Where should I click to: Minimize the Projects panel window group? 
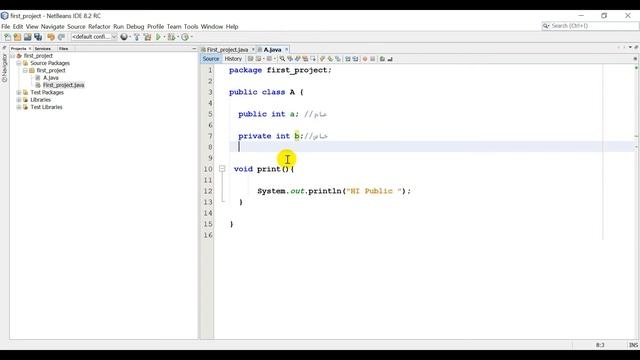click(x=194, y=49)
